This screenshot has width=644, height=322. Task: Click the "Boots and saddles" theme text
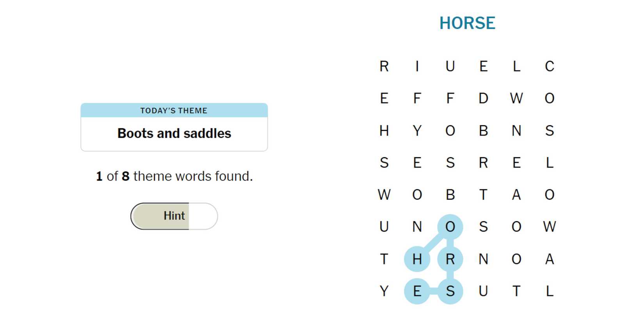(174, 133)
